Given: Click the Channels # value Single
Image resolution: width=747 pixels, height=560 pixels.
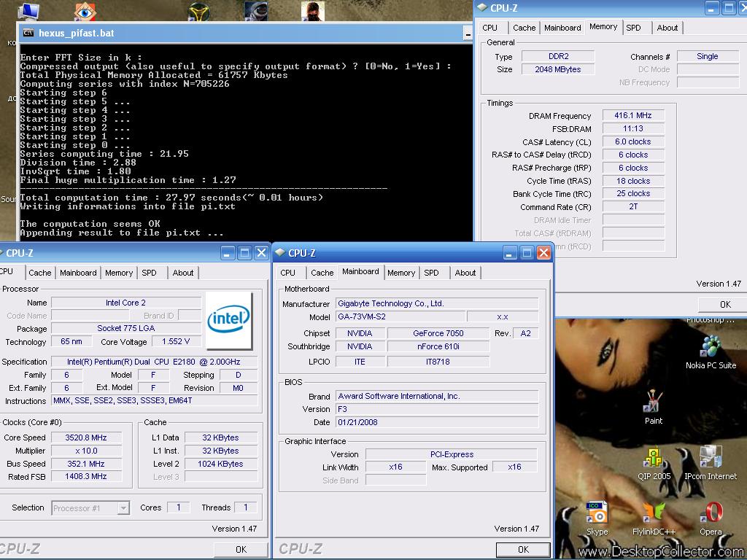Looking at the screenshot, I should [x=708, y=56].
